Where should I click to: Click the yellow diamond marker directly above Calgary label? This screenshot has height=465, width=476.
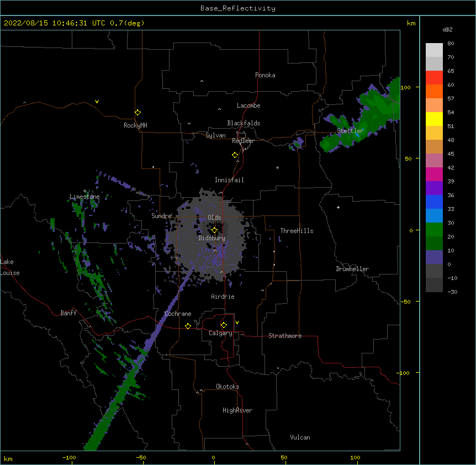(224, 325)
